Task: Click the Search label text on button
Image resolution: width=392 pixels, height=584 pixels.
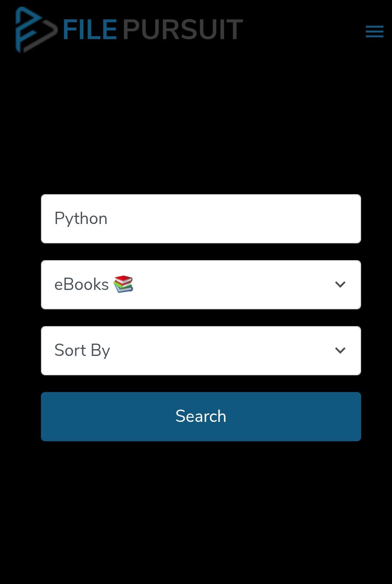Action: [x=201, y=416]
